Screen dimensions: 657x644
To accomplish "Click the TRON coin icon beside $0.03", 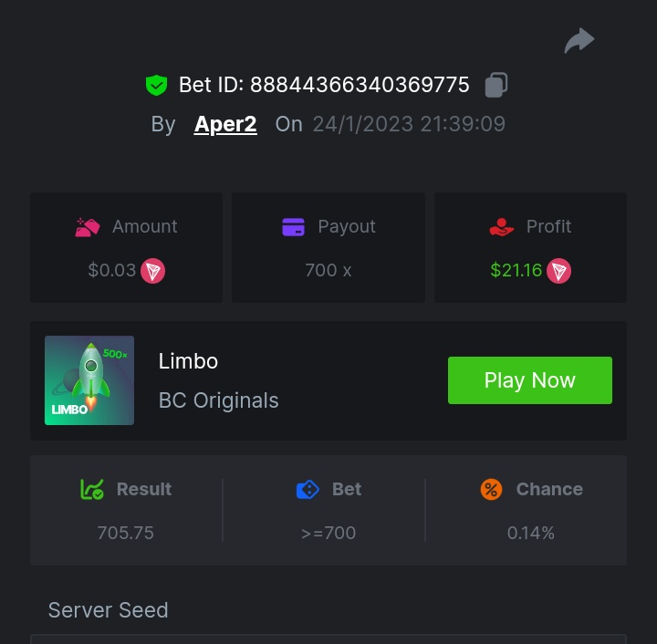I will pyautogui.click(x=152, y=271).
